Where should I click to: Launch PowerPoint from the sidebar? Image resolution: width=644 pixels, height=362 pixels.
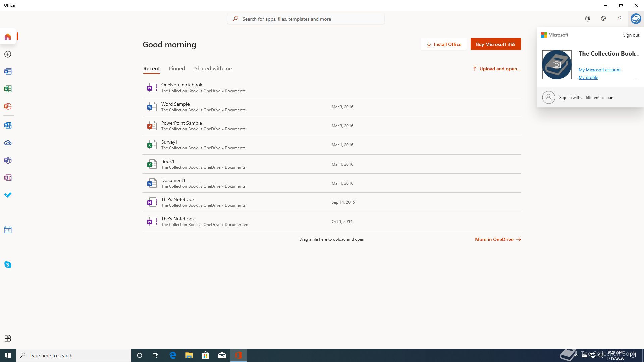click(8, 106)
